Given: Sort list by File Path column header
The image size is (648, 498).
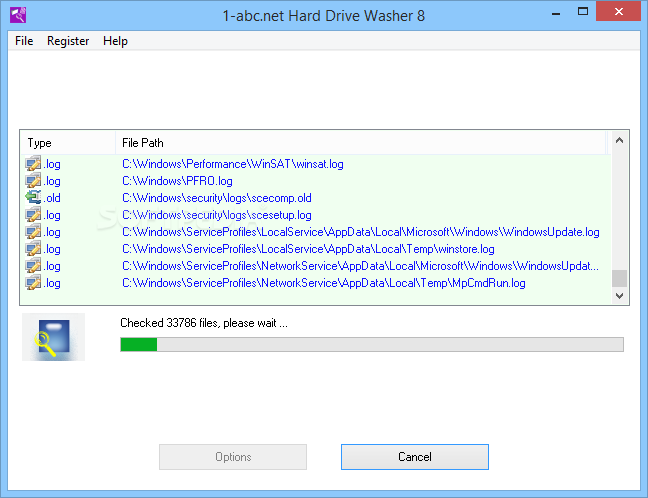Looking at the screenshot, I should coord(360,143).
